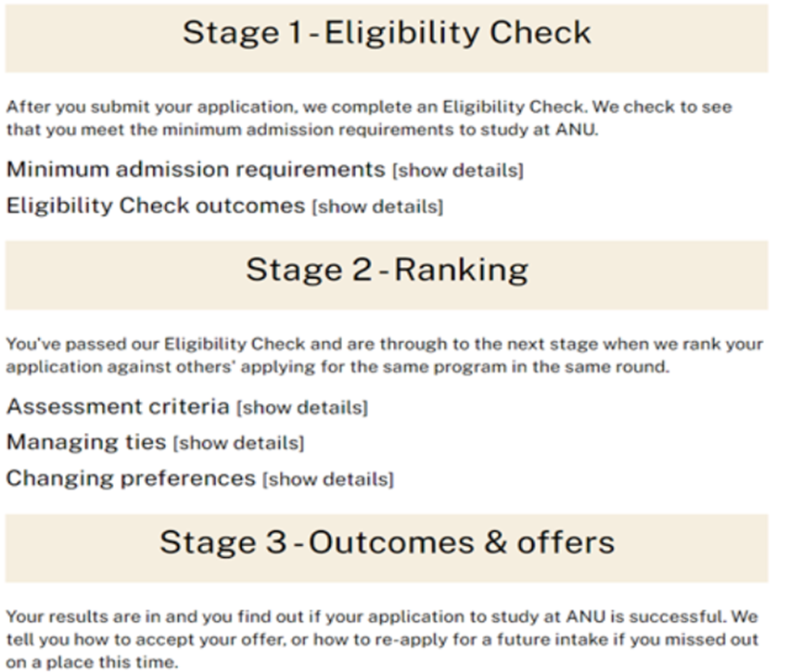Click 'Eligibility Check' in the Stage 2 paragraph
The height and width of the screenshot is (672, 802).
[x=235, y=344]
